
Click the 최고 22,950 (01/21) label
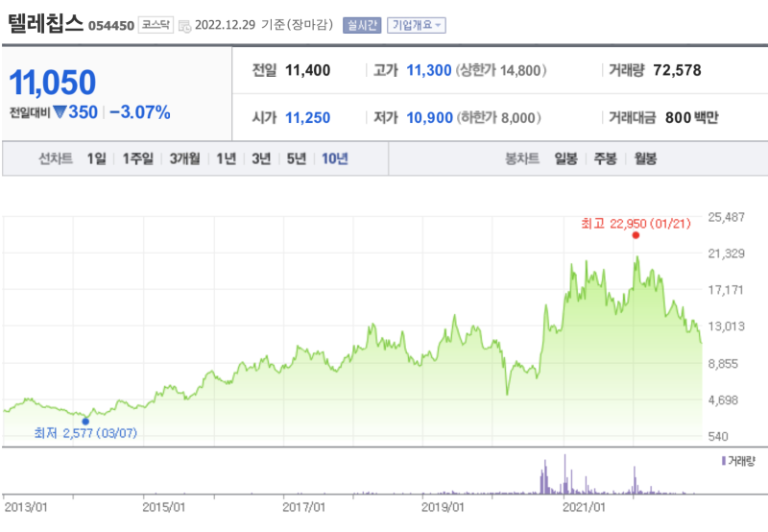coord(636,224)
